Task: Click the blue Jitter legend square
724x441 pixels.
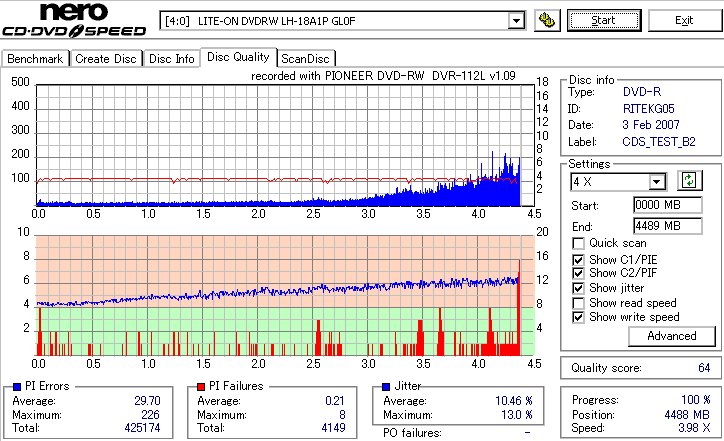Action: (386, 386)
